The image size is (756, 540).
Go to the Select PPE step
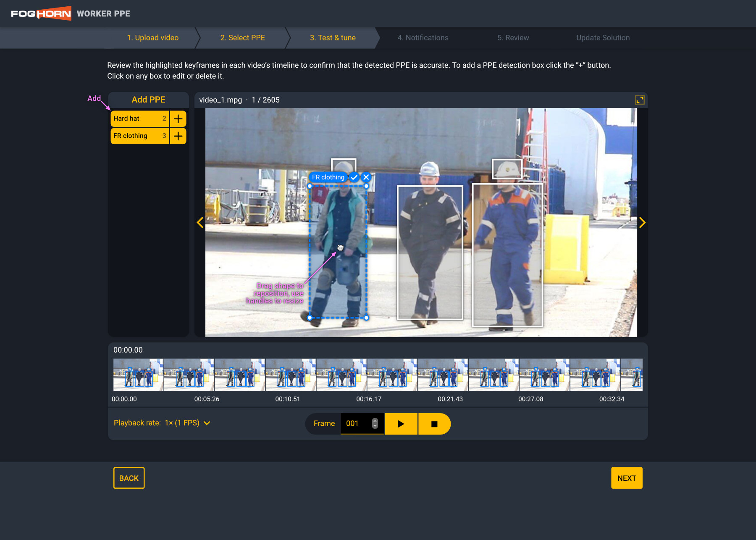pos(242,38)
